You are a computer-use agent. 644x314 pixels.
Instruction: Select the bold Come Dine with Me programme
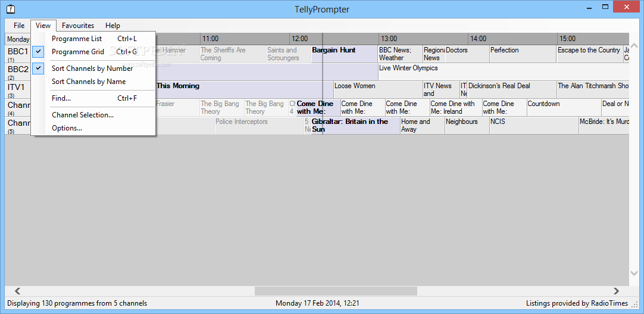[x=318, y=107]
